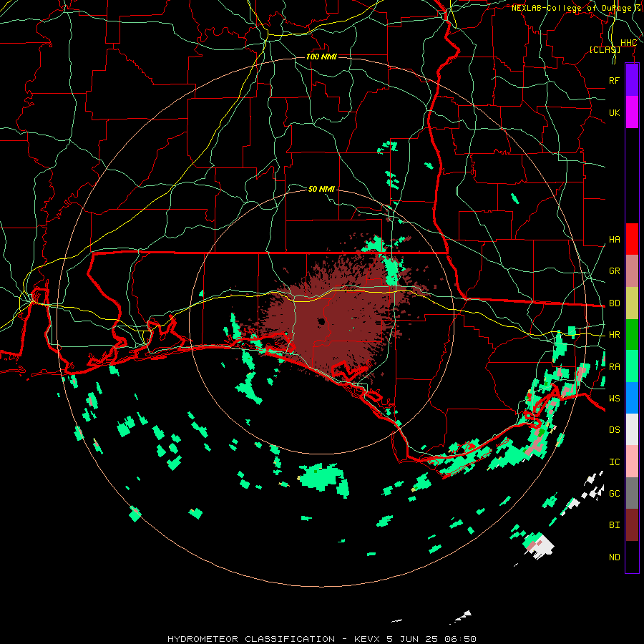Click the [CLAS] units label
644x644 pixels.
point(605,49)
